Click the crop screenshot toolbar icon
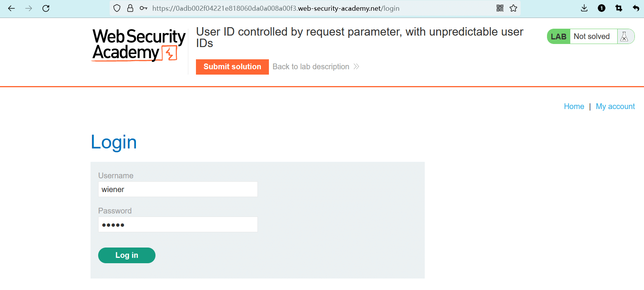The width and height of the screenshot is (644, 290). pyautogui.click(x=619, y=8)
